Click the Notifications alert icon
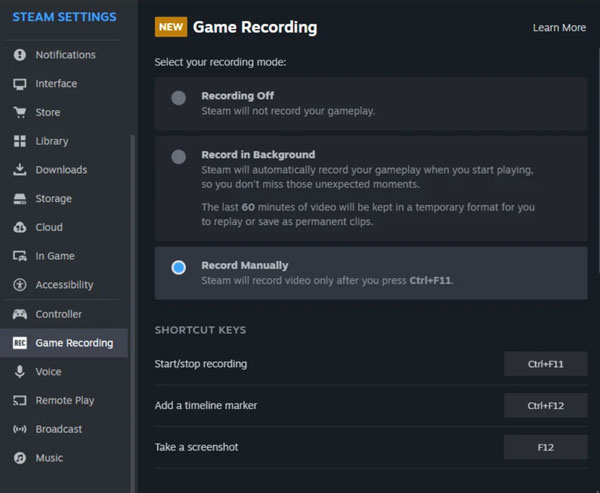600x493 pixels. tap(20, 55)
